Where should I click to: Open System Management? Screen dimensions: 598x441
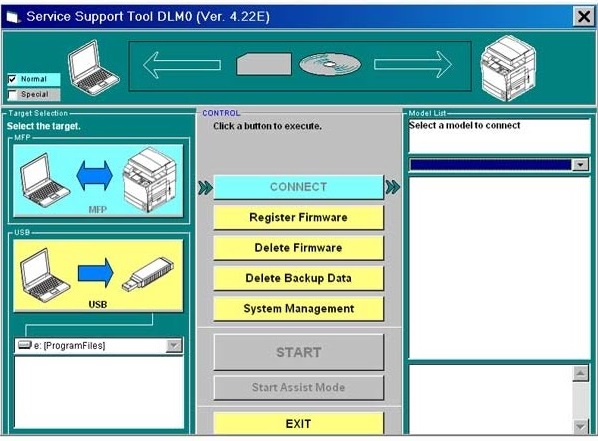click(299, 309)
